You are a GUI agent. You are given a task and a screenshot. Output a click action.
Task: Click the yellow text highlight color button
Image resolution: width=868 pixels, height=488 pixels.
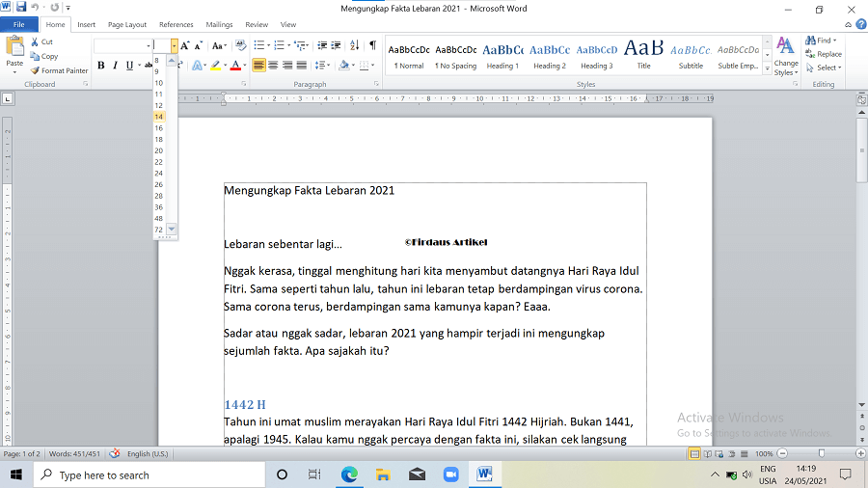(x=216, y=66)
